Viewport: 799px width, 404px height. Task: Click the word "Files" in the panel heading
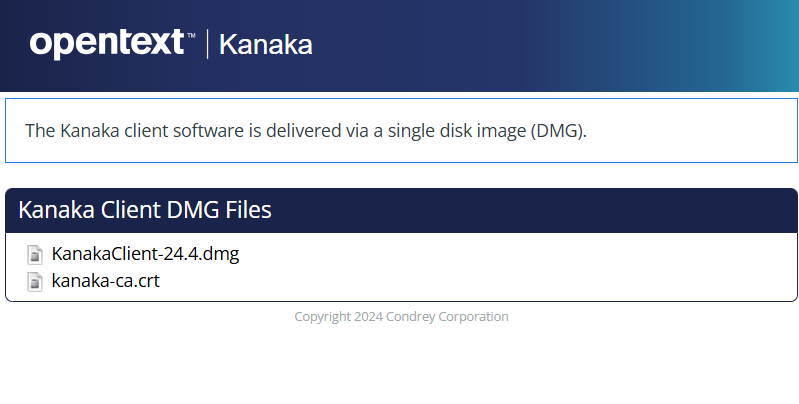pyautogui.click(x=246, y=210)
